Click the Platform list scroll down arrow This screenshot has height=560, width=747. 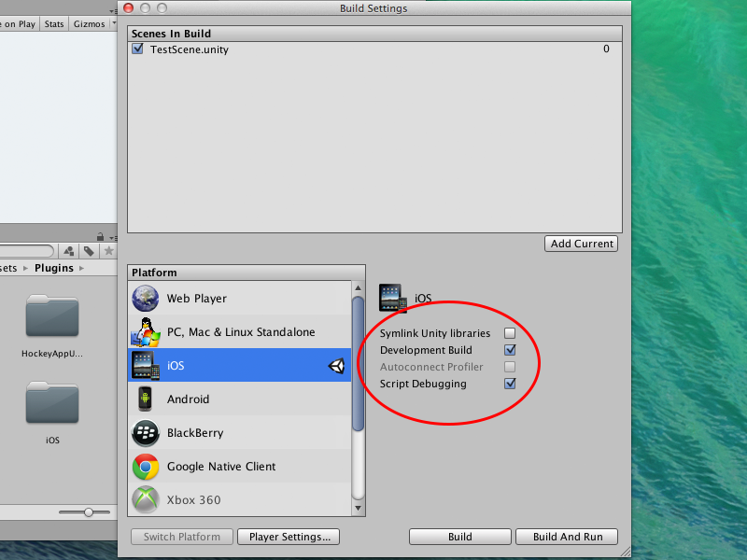(x=359, y=509)
